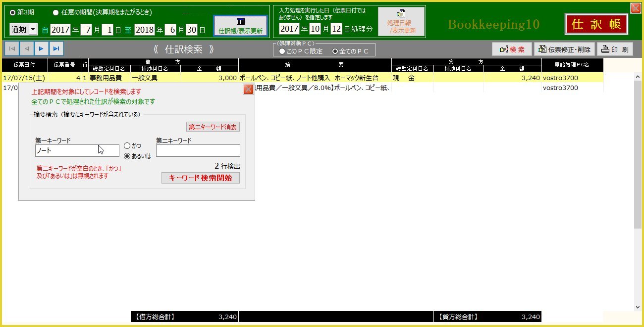
Task: Choose このPC限定 radio option
Action: click(282, 51)
